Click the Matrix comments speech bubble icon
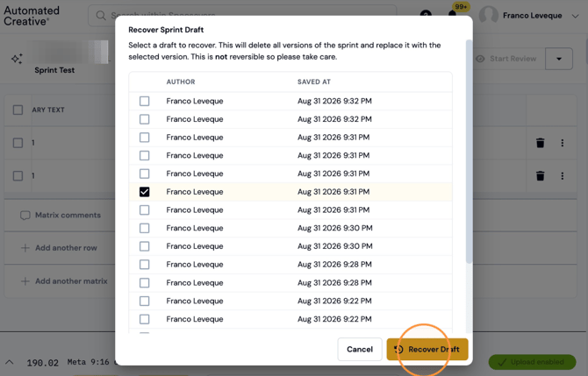Image resolution: width=588 pixels, height=376 pixels. [x=25, y=216]
